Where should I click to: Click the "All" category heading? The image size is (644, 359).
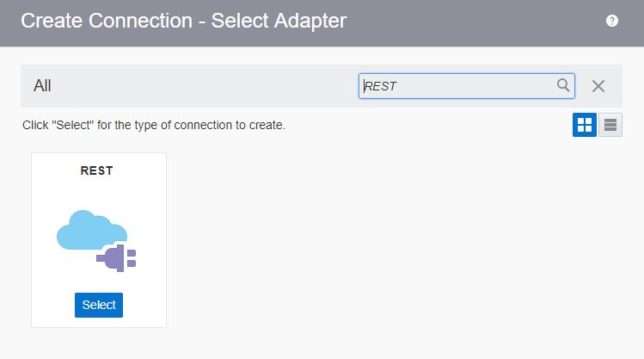coord(42,86)
